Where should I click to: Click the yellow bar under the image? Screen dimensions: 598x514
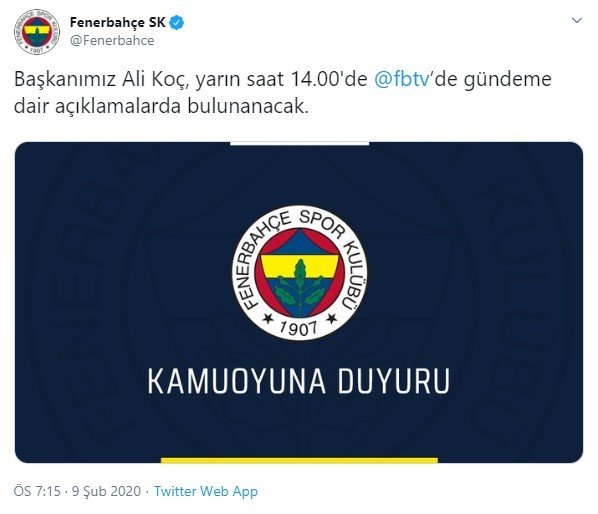(299, 460)
